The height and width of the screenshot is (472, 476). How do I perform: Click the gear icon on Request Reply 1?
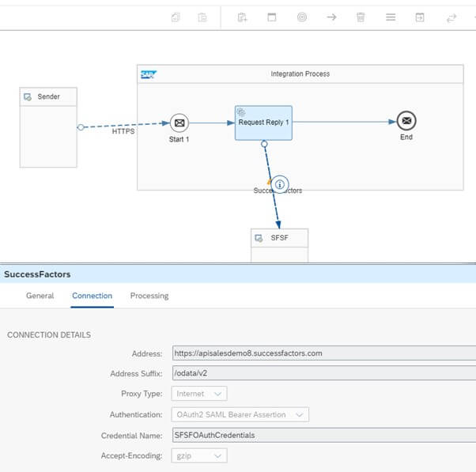pyautogui.click(x=241, y=112)
